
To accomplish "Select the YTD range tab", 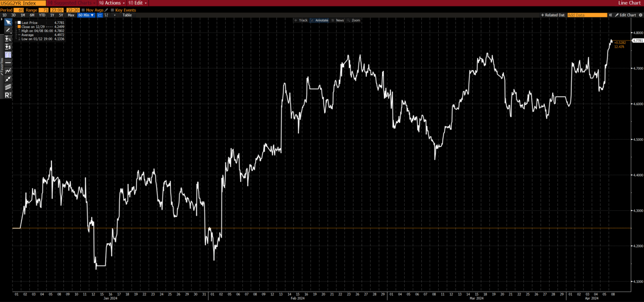I will tap(42, 15).
